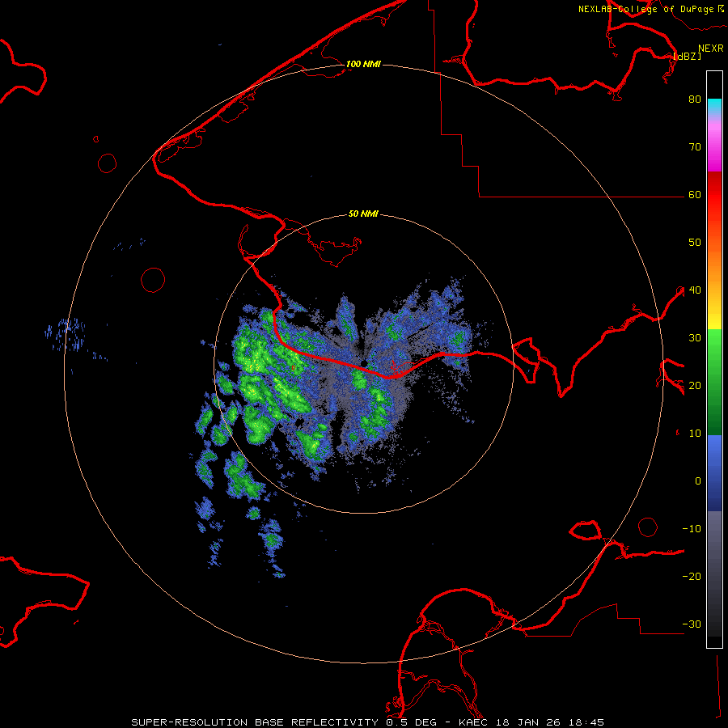Click the 18 JAN 26 date in the caption
728x728 pixels.
point(528,722)
